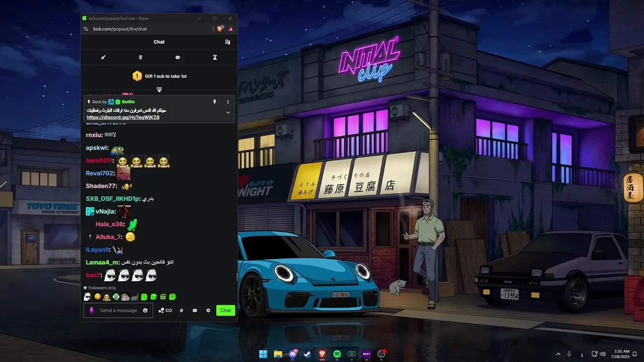The height and width of the screenshot is (362, 644).
Task: Expand the pinned message chevron
Action: point(228,113)
